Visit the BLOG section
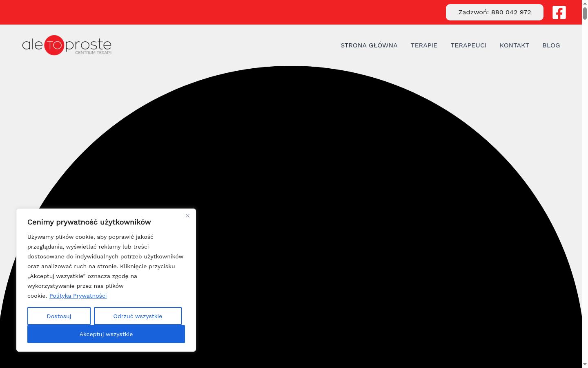Viewport: 588px width, 368px height. 551,45
